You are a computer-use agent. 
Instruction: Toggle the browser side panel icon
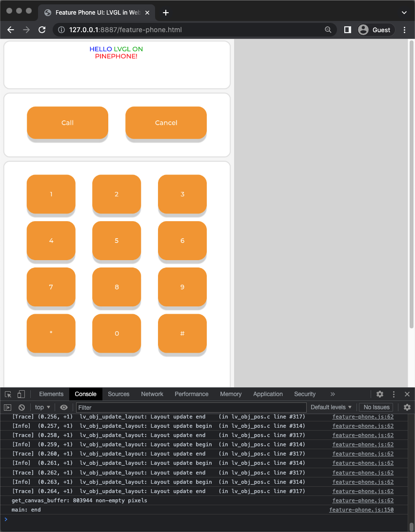[x=347, y=30]
